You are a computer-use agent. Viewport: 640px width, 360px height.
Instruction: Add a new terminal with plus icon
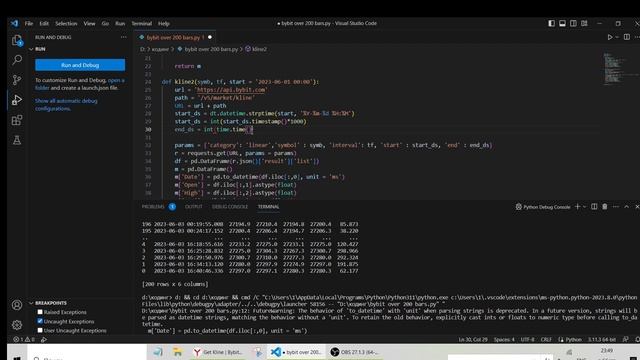(578, 207)
